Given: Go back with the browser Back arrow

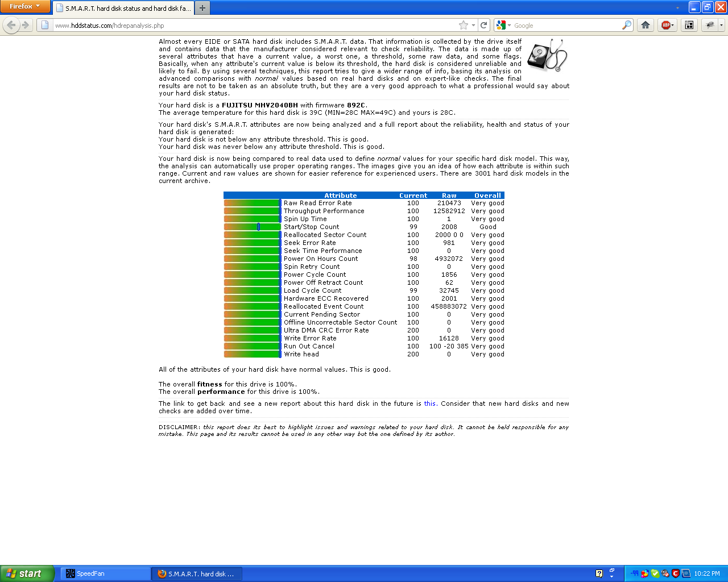Looking at the screenshot, I should tap(11, 25).
